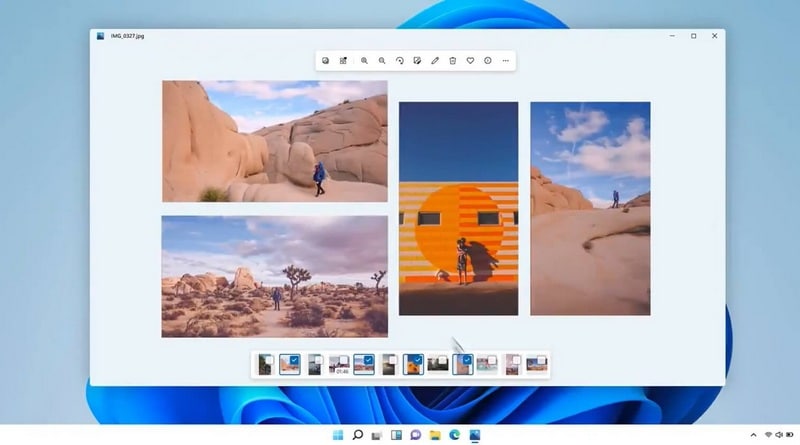Click the large Joshua tree desert photo
The width and height of the screenshot is (800, 445).
[274, 277]
